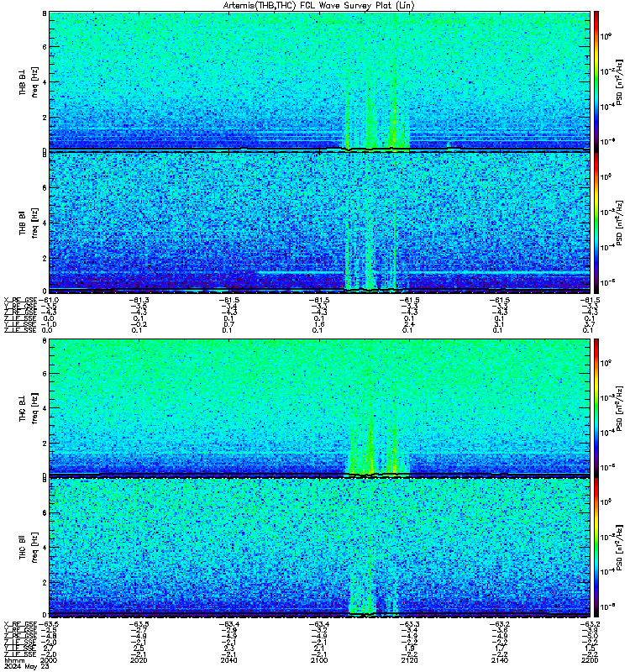Click the 'hhmm' axis label

click(13, 660)
